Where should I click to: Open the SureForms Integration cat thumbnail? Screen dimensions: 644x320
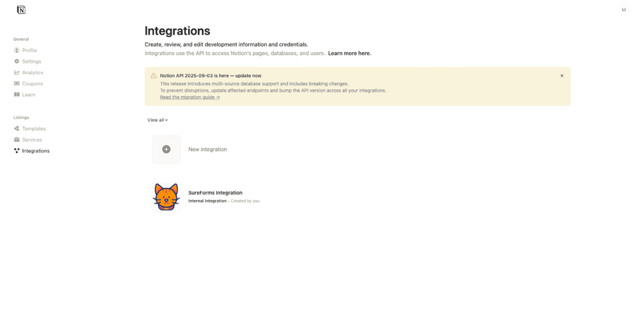166,197
